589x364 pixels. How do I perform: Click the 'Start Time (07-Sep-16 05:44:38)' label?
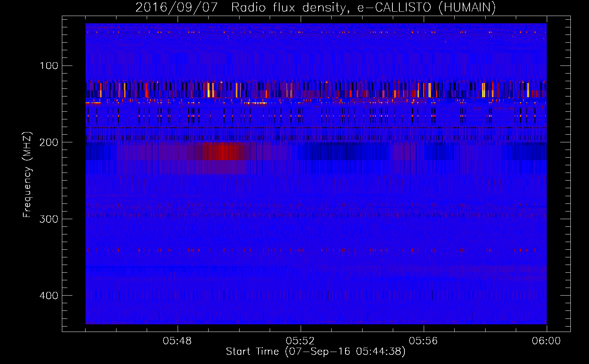[x=316, y=352]
